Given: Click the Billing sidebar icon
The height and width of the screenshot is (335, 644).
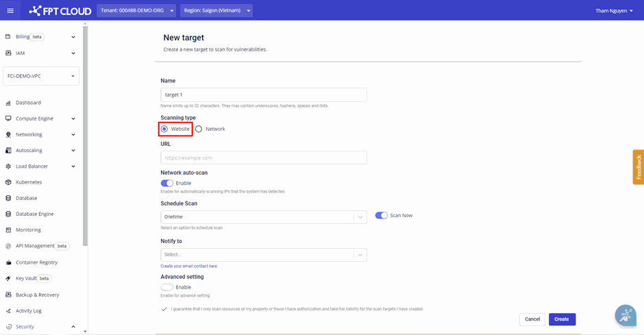Looking at the screenshot, I should (8, 36).
